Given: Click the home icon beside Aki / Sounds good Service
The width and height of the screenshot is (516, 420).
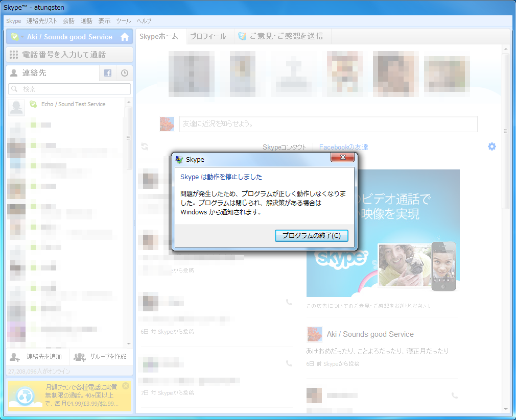Looking at the screenshot, I should 125,37.
